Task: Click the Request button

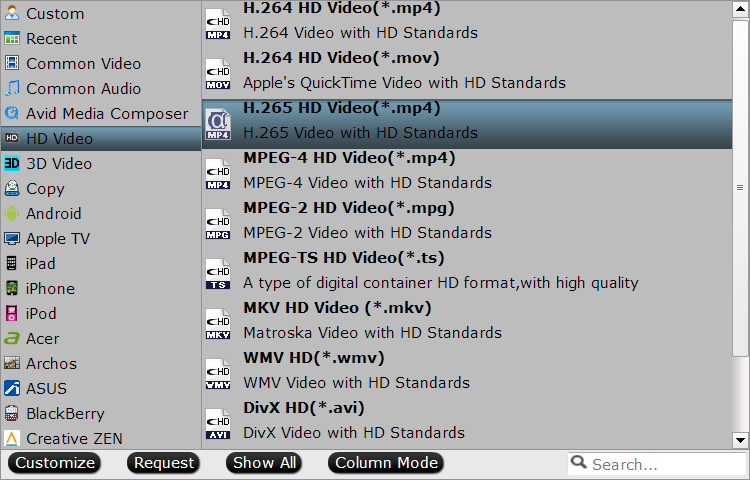Action: (164, 463)
